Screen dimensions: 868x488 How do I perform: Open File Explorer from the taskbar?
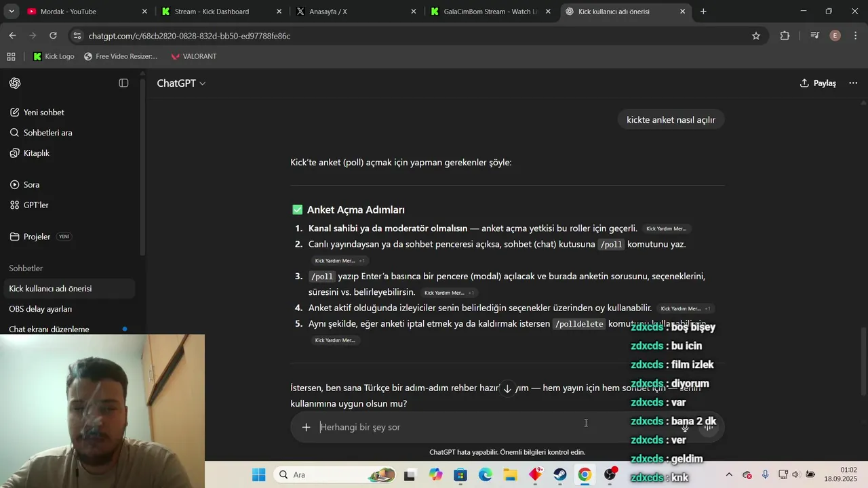pos(510,475)
